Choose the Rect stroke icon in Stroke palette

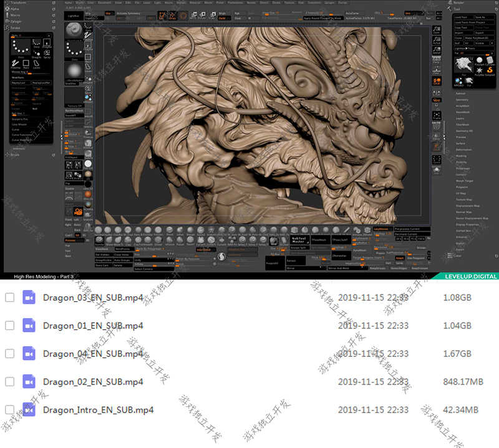coord(26,64)
